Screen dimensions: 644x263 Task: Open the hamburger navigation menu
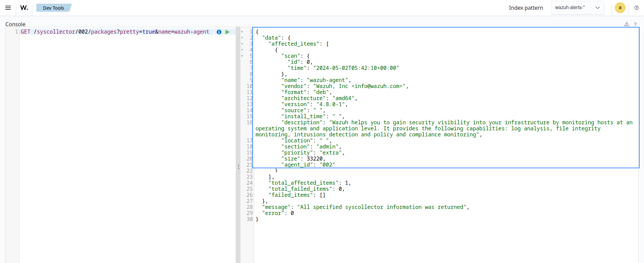point(8,8)
